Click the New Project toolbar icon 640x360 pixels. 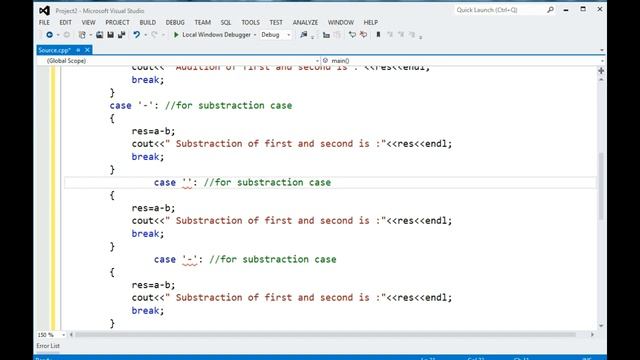pos(82,35)
